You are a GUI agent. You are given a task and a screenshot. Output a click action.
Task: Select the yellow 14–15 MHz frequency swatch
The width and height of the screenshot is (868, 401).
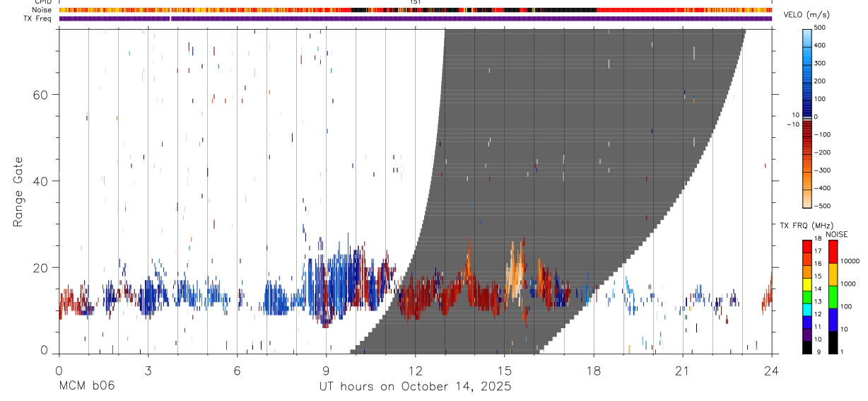tap(807, 284)
